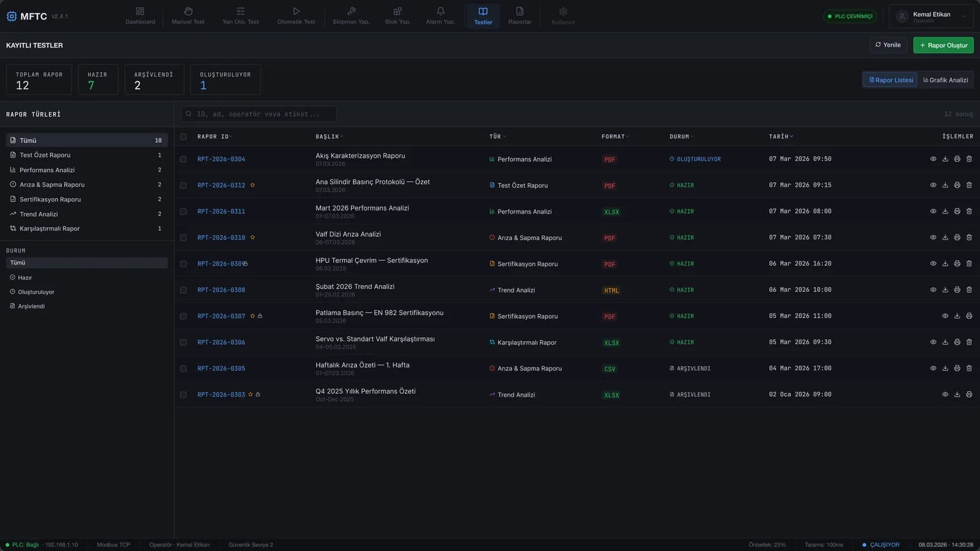Screen dimensions: 980x551
Task: Click the star icon on RPT-2026-0312
Action: point(252,185)
